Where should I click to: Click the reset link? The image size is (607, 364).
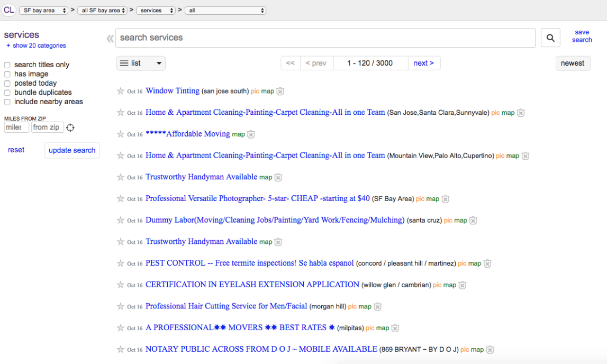pos(16,150)
